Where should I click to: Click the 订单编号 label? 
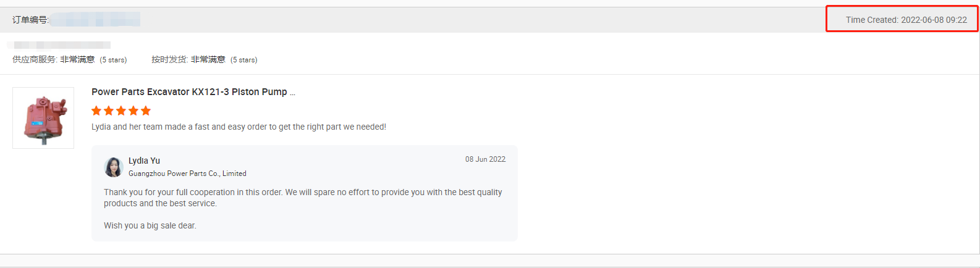pyautogui.click(x=30, y=20)
